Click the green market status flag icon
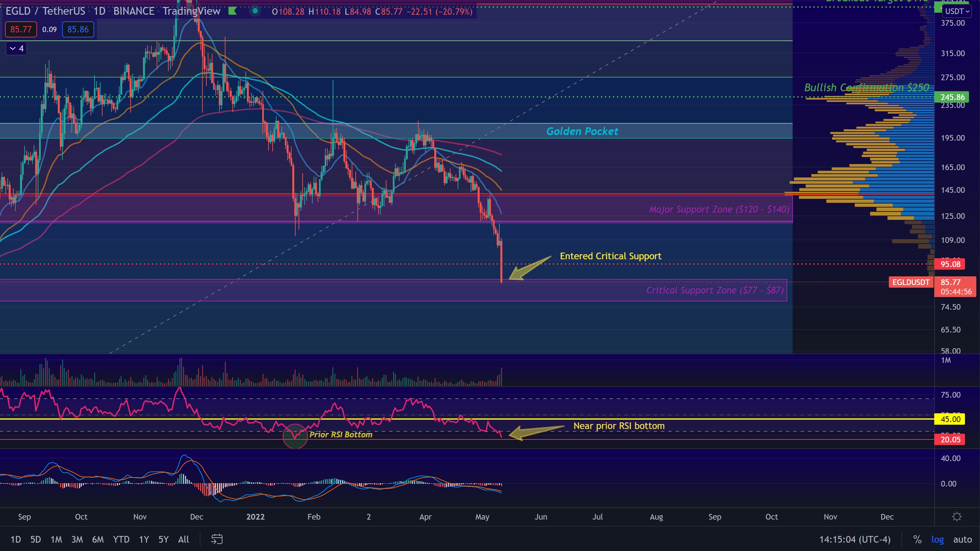Screen dimensions: 980x551 click(x=232, y=11)
